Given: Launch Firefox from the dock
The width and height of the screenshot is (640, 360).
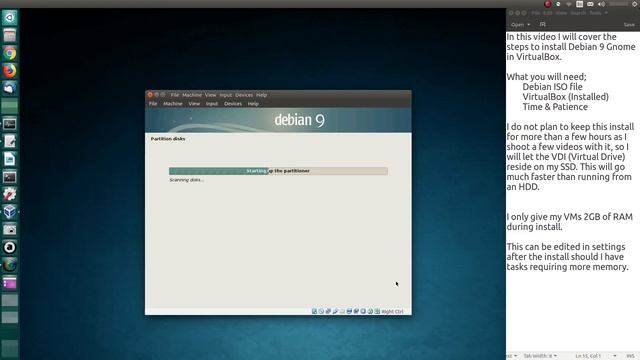Looking at the screenshot, I should click(9, 71).
